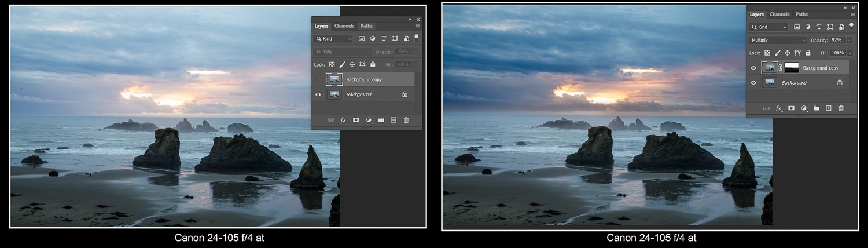
Task: Open panel options menu in right image's panel
Action: (x=853, y=14)
